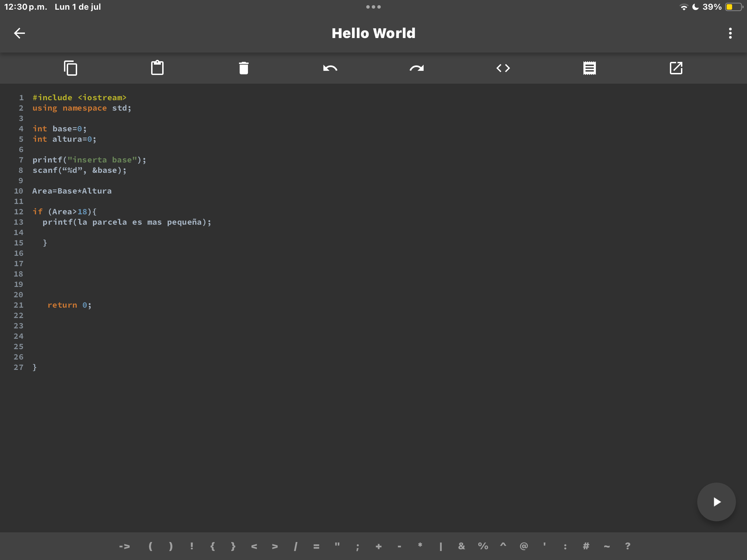Open the output console icon
This screenshot has height=560, width=747.
pyautogui.click(x=590, y=68)
